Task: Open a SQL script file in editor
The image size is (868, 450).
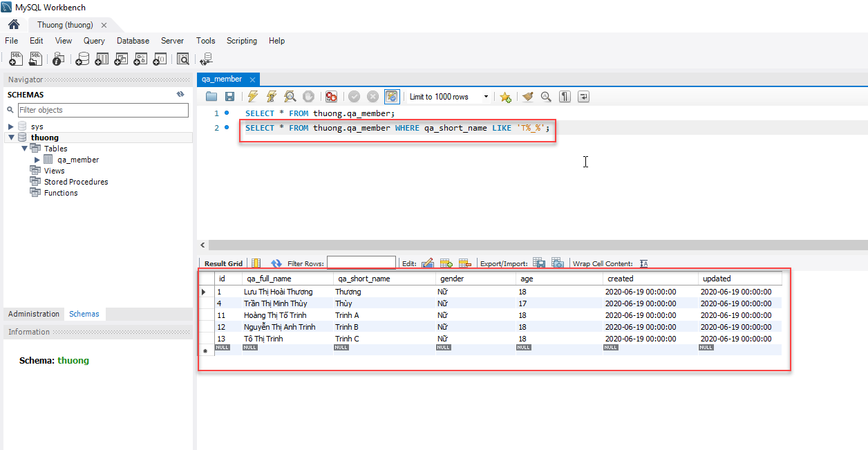Action: tap(211, 97)
